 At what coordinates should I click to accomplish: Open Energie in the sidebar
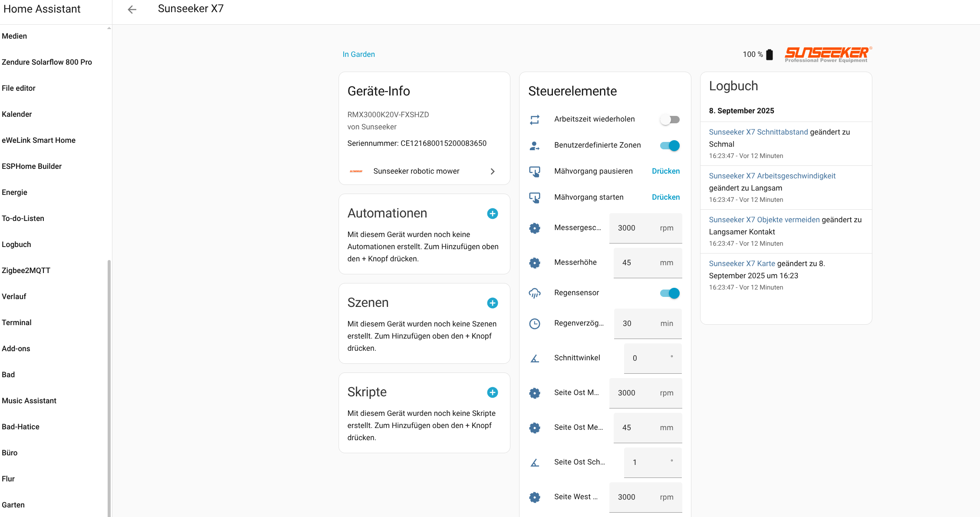[14, 192]
